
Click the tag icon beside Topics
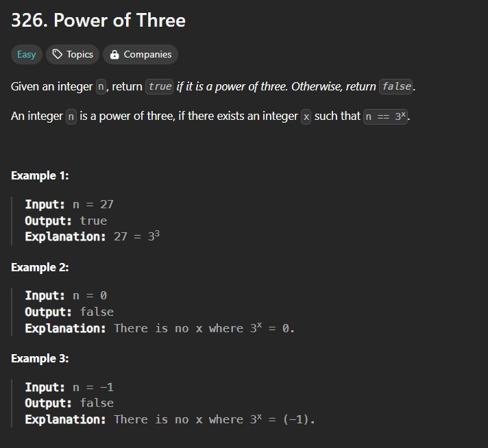pos(58,54)
